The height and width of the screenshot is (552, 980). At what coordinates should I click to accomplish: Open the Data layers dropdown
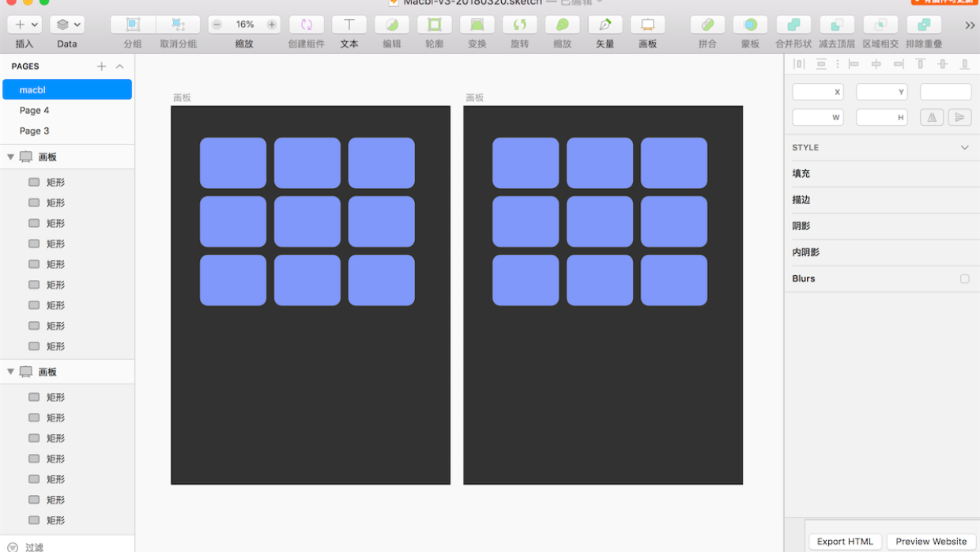(x=67, y=25)
